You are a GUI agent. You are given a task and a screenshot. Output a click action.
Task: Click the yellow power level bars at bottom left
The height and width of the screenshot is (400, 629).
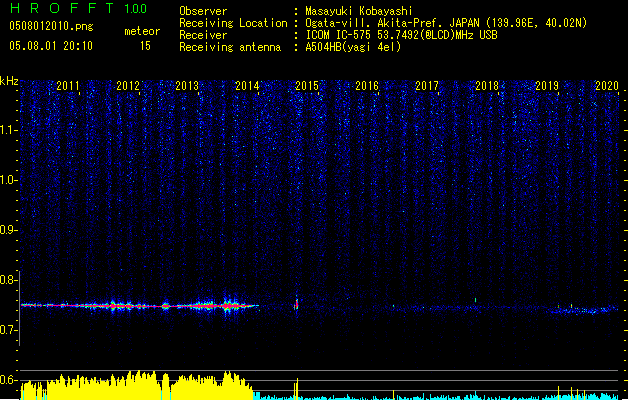point(136,386)
